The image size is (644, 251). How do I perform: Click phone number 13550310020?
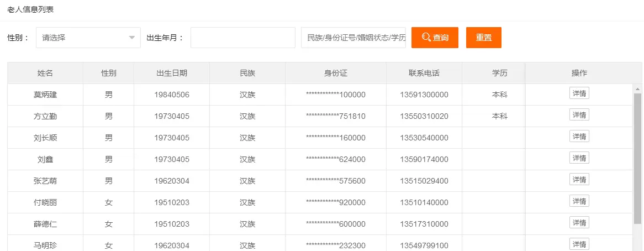424,116
